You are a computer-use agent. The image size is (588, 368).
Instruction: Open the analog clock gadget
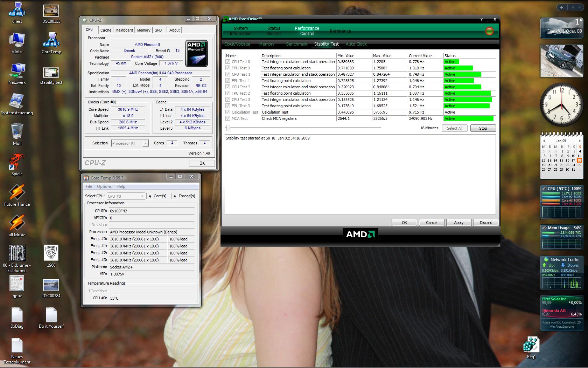[x=561, y=104]
